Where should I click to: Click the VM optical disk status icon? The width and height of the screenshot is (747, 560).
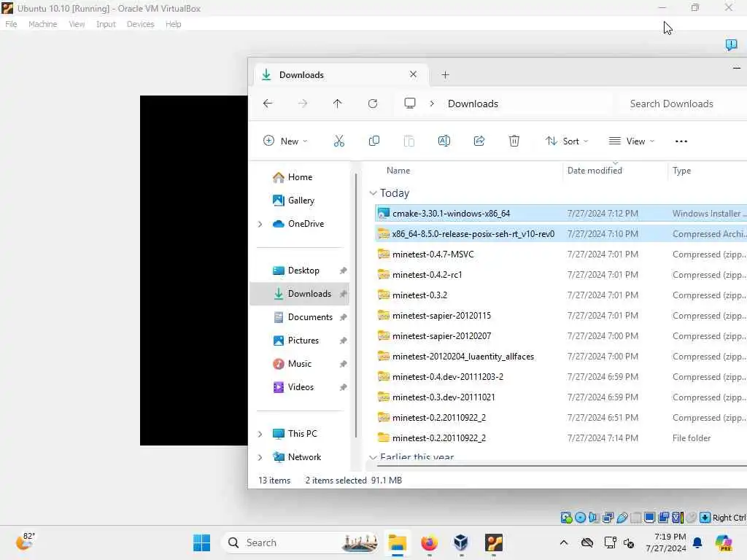(580, 517)
